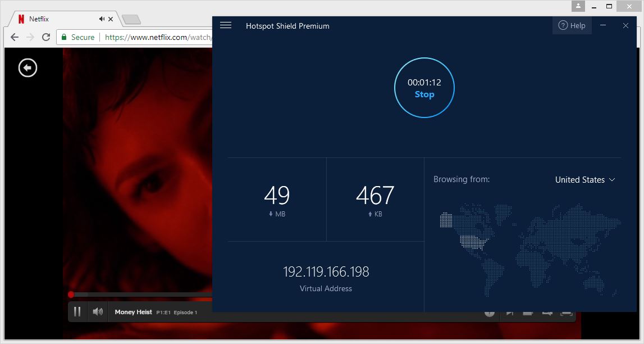This screenshot has width=644, height=344.
Task: Mute the Netflix tab audio icon
Action: [x=102, y=19]
